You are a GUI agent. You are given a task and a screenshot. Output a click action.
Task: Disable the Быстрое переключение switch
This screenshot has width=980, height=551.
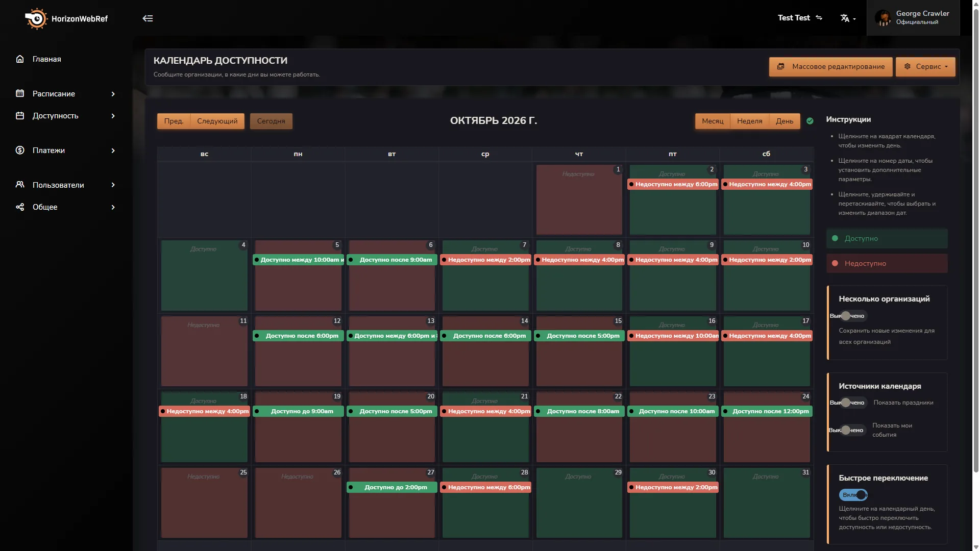[853, 495]
